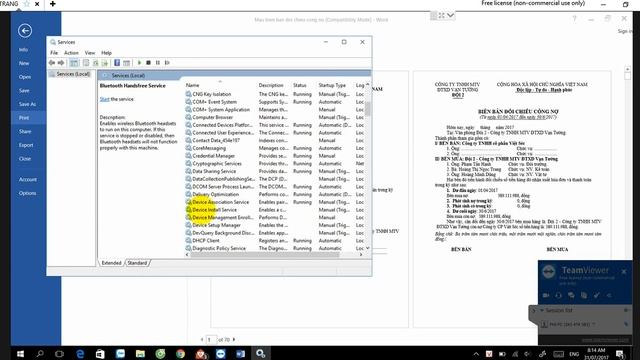This screenshot has width=640, height=360.
Task: Open the View menu in Services
Action: click(90, 53)
